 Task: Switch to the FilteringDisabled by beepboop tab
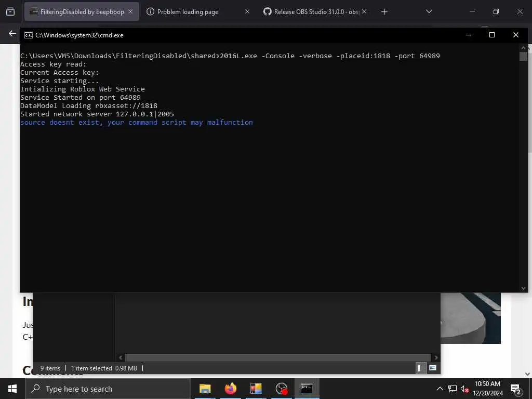pos(82,11)
